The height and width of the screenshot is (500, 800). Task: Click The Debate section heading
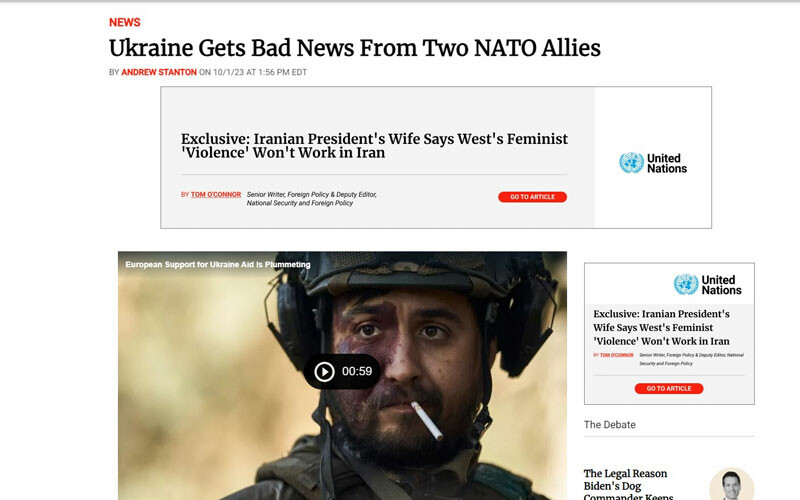610,424
